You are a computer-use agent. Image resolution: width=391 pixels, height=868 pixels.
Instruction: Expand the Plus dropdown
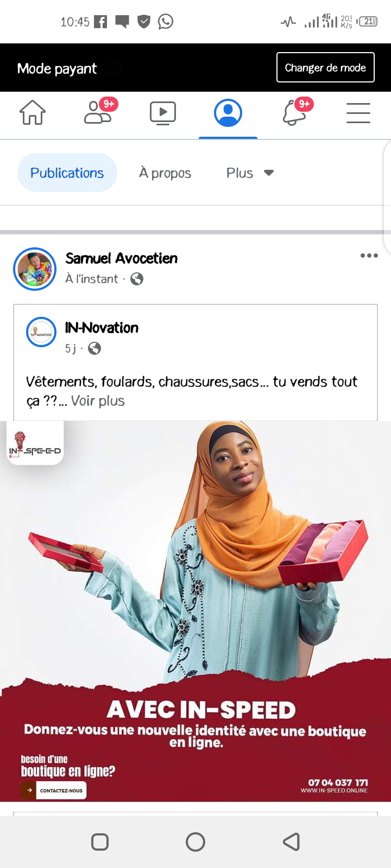[250, 173]
